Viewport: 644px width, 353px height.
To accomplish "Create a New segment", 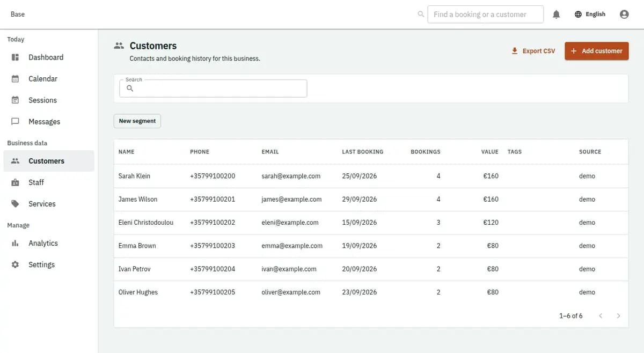I will 137,121.
